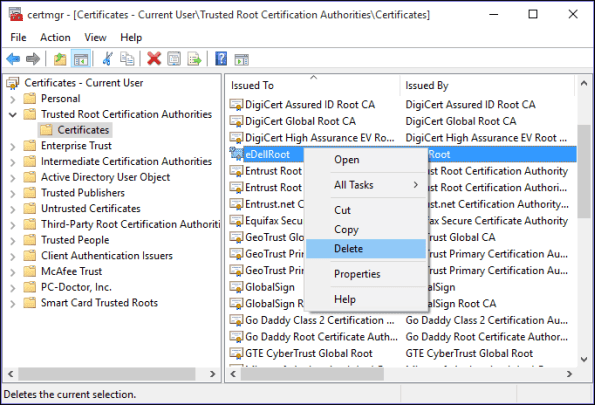Click the certificate list horizontal scroll right arrow
595x405 pixels.
tap(569, 374)
